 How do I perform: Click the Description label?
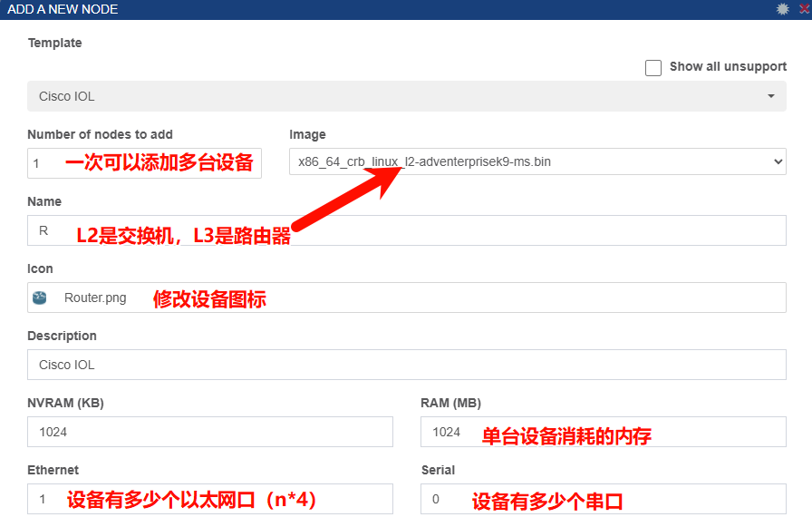tap(63, 336)
